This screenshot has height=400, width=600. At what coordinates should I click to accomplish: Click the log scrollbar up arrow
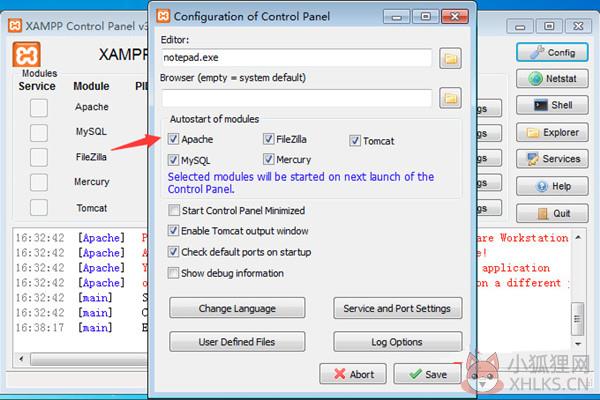(578, 238)
